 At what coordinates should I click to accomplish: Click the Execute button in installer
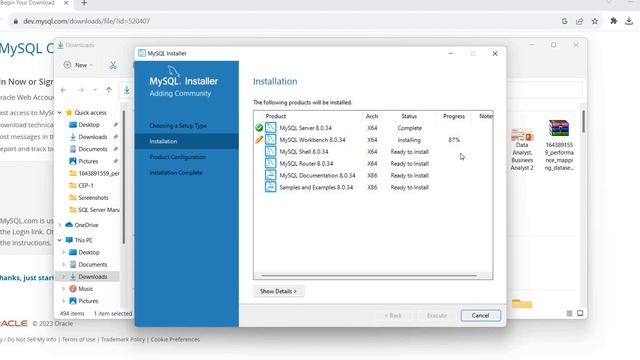coord(437,315)
